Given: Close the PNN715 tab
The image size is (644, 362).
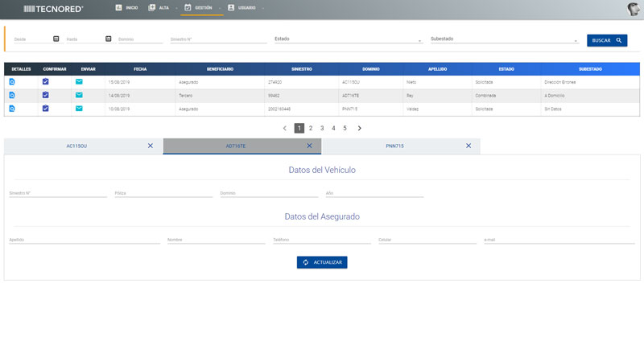Looking at the screenshot, I should (469, 146).
